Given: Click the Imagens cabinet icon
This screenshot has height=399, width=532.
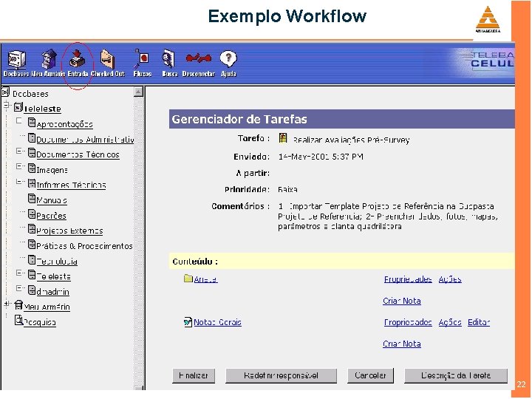Looking at the screenshot, I should pos(32,168).
